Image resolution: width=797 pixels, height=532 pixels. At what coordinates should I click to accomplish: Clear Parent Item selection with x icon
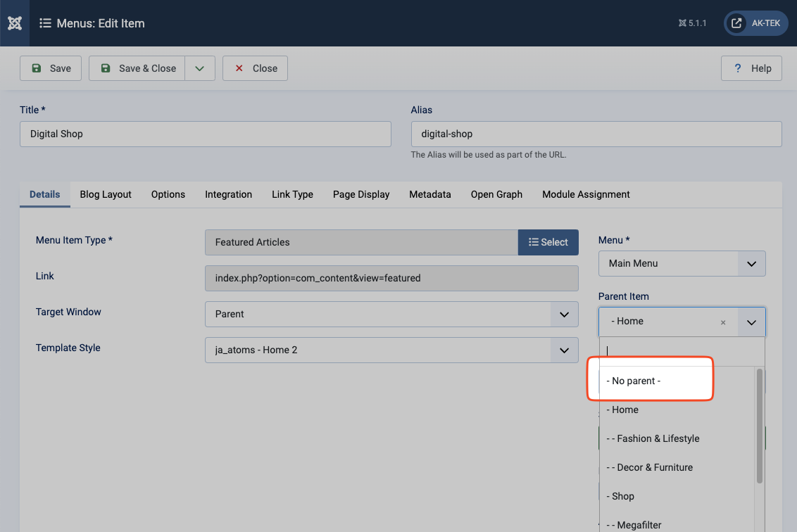click(722, 322)
